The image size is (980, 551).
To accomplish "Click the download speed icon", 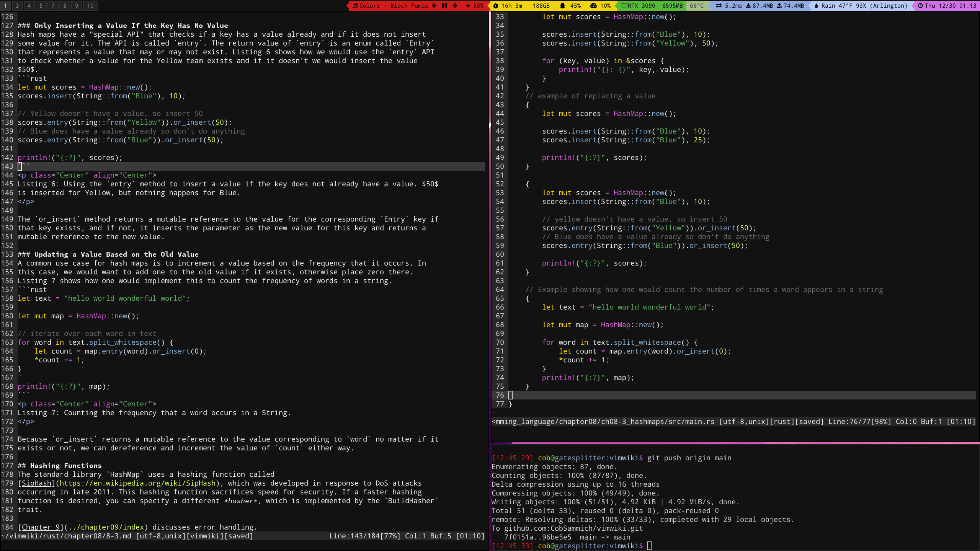I will click(x=748, y=5).
